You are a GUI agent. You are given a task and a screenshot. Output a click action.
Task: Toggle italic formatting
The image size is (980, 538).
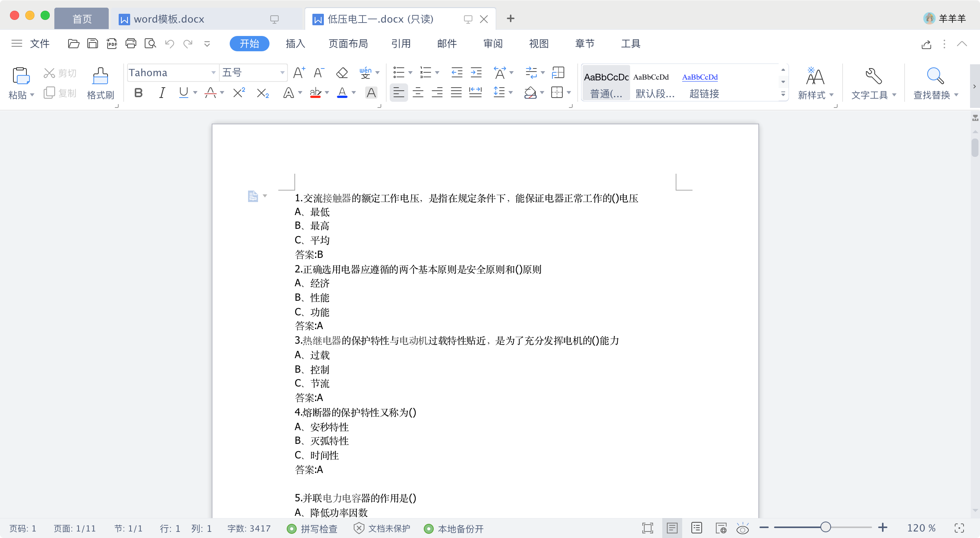point(162,93)
